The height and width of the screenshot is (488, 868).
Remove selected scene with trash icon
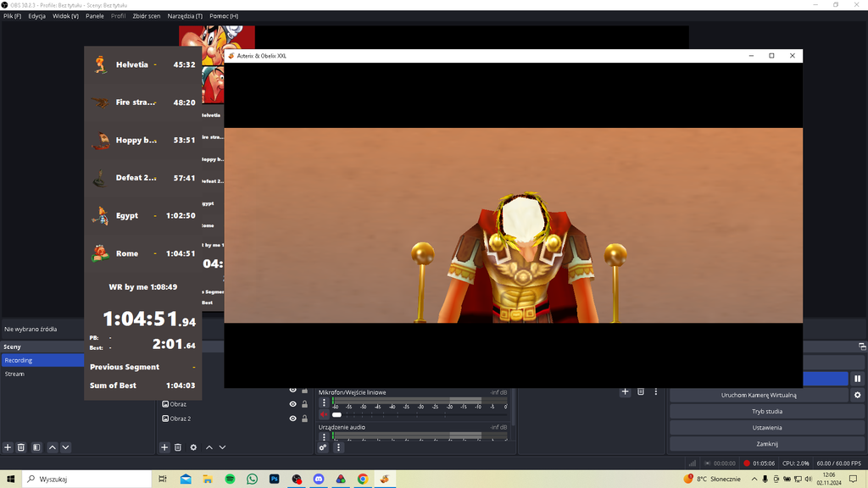21,447
